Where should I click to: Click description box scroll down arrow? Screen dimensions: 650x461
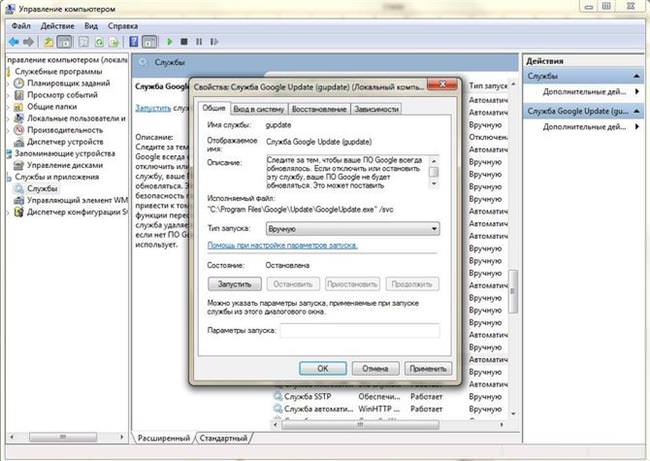[x=434, y=183]
